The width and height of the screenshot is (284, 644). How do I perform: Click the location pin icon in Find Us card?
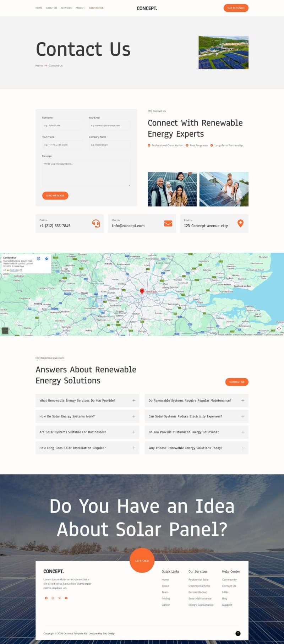pyautogui.click(x=240, y=223)
